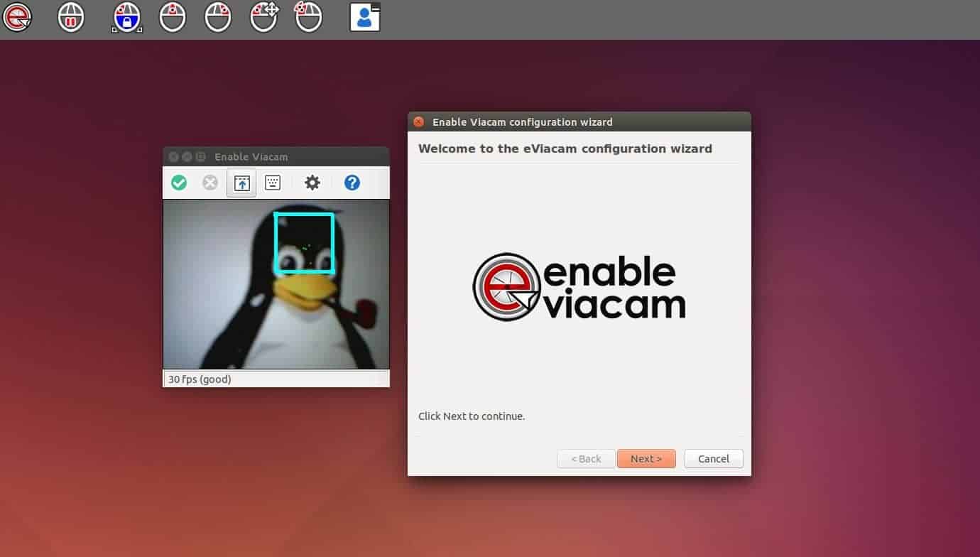Click the grayed < Back wizard button

tap(586, 458)
